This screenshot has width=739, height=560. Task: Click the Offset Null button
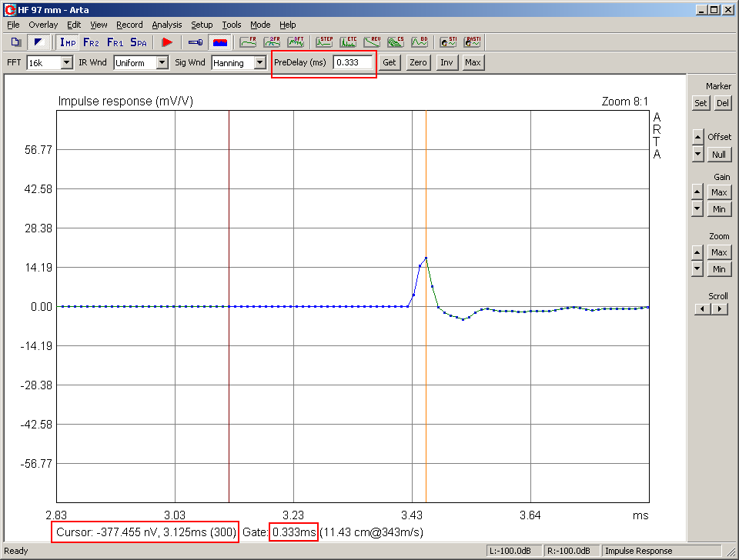pyautogui.click(x=719, y=155)
